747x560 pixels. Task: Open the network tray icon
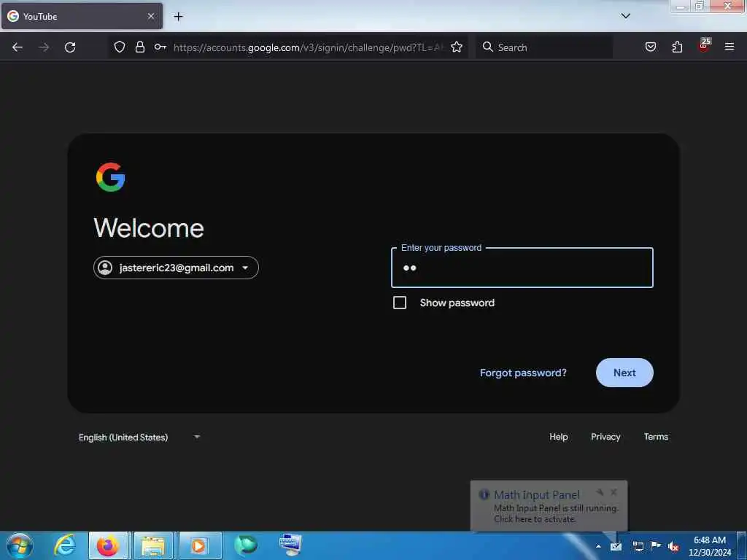coord(638,546)
